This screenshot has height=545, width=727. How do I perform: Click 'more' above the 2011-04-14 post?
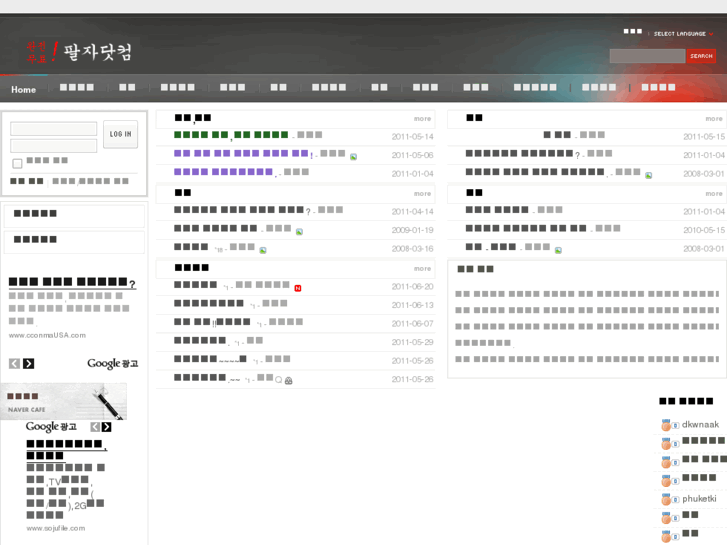(422, 193)
